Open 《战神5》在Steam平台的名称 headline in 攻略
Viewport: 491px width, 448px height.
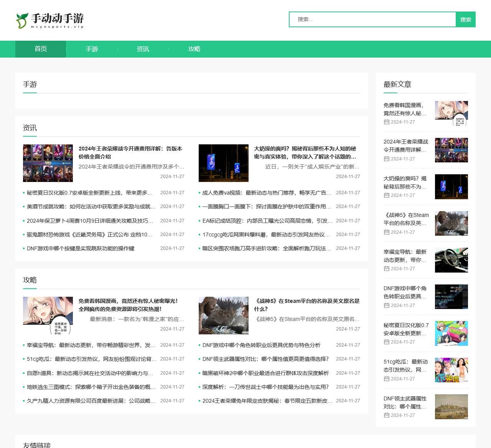click(x=307, y=305)
